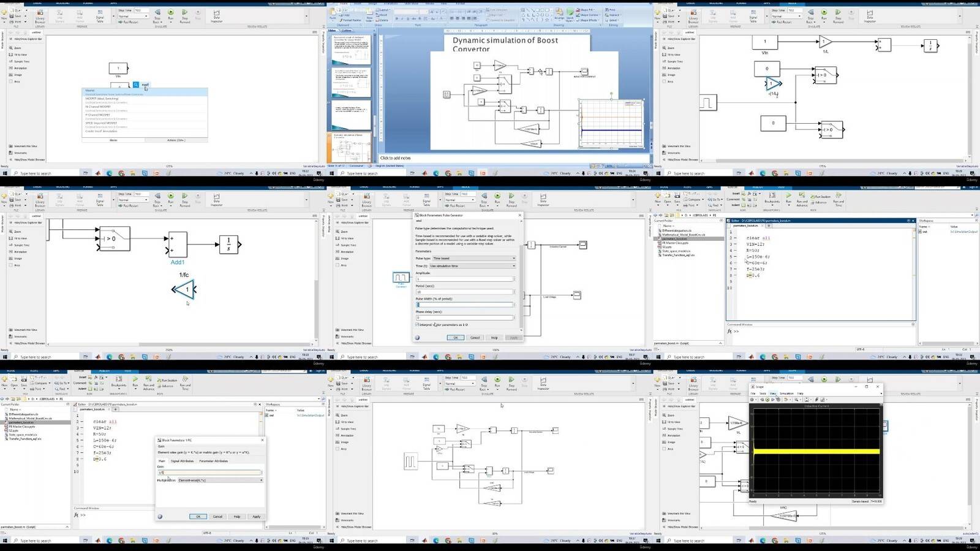Toggle the Area item in the palette beside Pulse Generator dialog
This screenshot has height=551, width=980.
[x=339, y=265]
